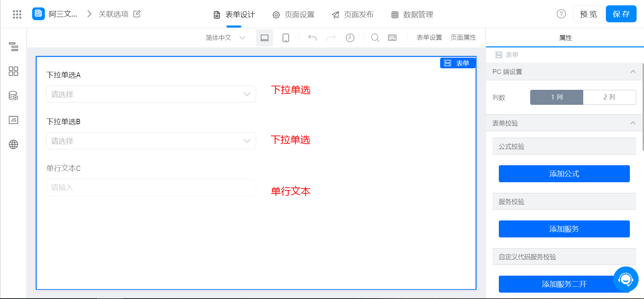The width and height of the screenshot is (644, 299).
Task: Click the 阿三文... app name breadcrumb
Action: tap(63, 14)
